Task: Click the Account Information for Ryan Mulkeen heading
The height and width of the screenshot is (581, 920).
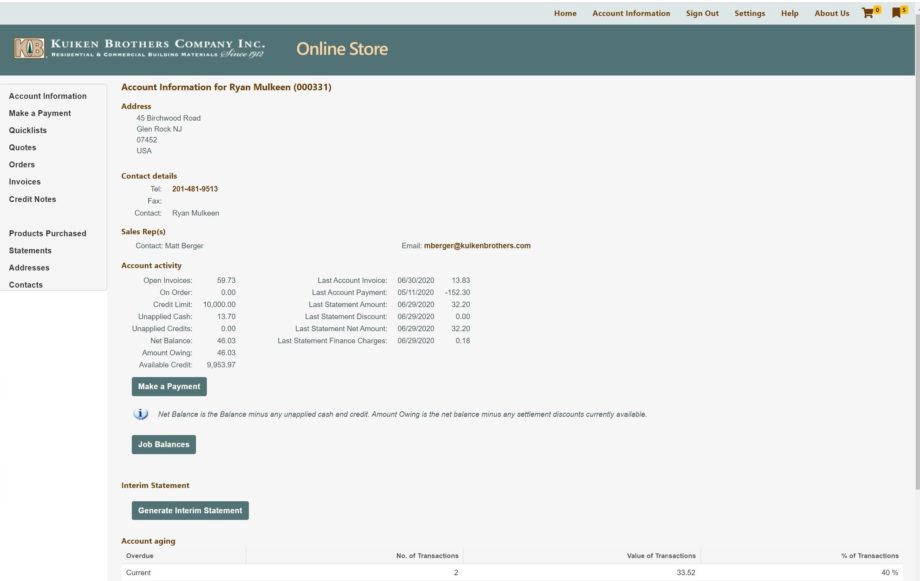Action: (226, 87)
